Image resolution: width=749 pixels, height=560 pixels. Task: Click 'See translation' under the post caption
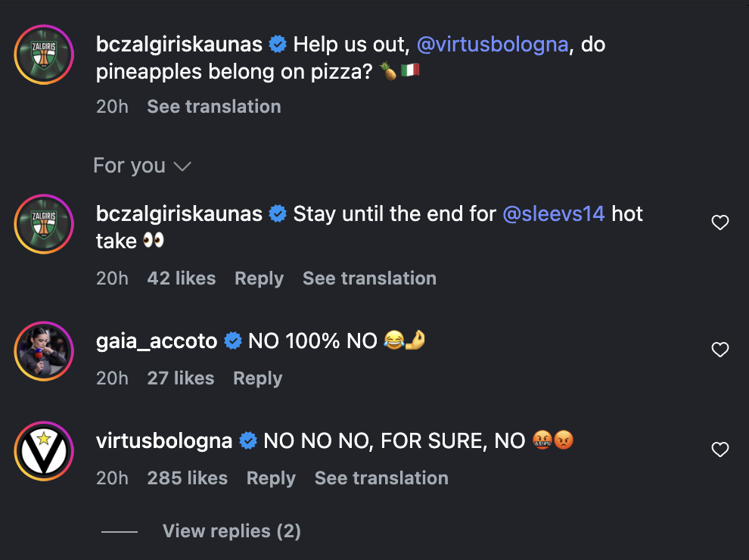pos(213,107)
